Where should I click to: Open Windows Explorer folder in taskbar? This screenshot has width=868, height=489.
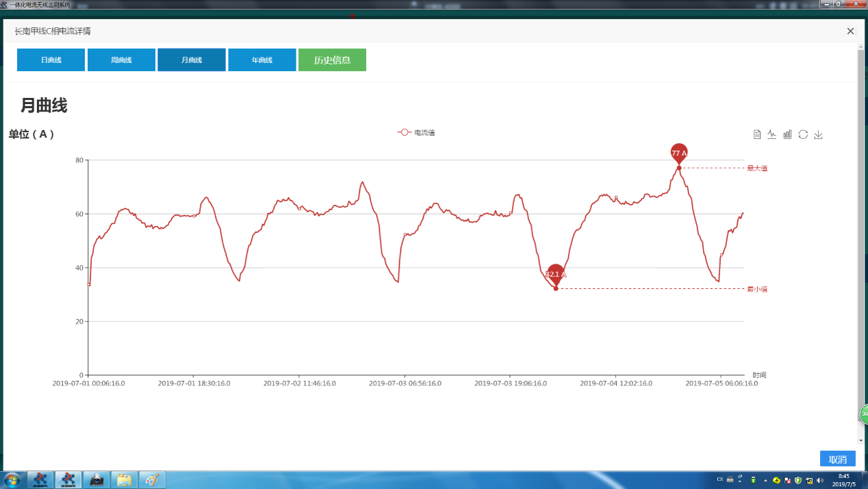124,479
